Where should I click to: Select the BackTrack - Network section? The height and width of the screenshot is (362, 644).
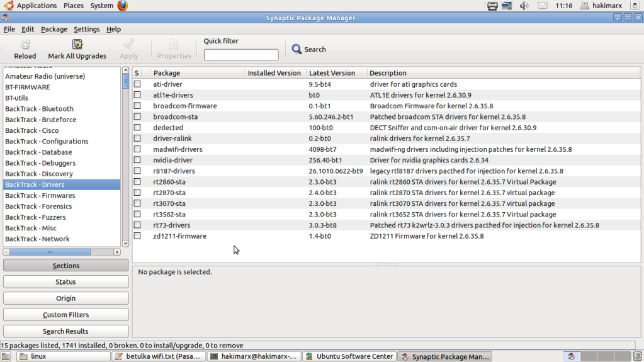pyautogui.click(x=62, y=239)
